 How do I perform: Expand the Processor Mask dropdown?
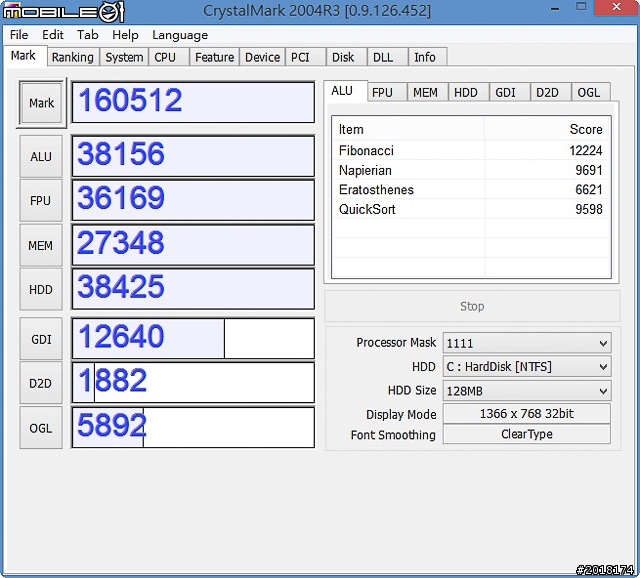tap(527, 343)
